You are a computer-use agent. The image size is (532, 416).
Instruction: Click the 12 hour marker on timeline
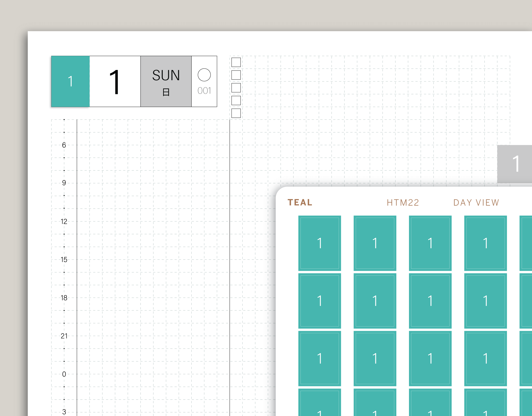tap(64, 222)
